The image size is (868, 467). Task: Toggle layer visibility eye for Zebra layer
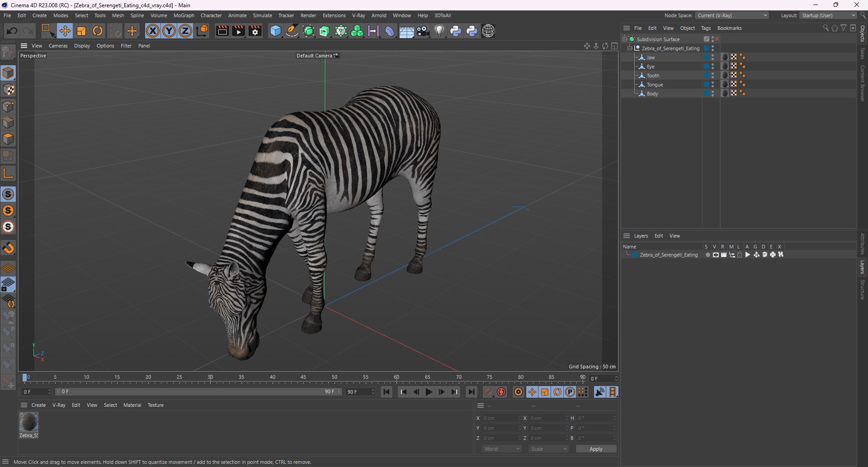(x=716, y=255)
